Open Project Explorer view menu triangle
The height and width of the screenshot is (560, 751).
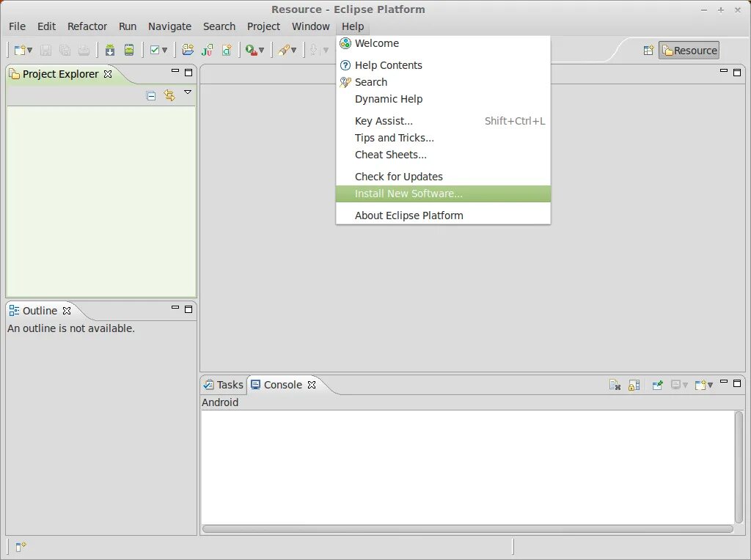click(188, 92)
